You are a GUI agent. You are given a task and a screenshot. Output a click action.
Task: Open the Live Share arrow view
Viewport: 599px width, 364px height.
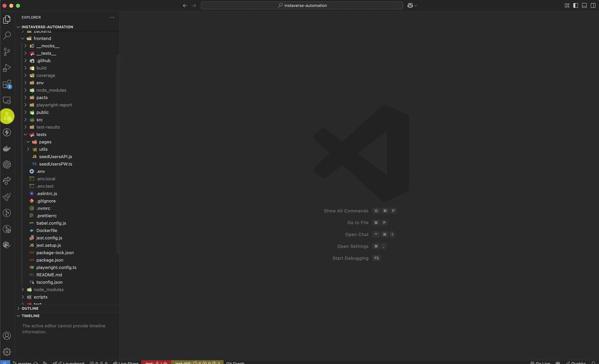(x=7, y=181)
